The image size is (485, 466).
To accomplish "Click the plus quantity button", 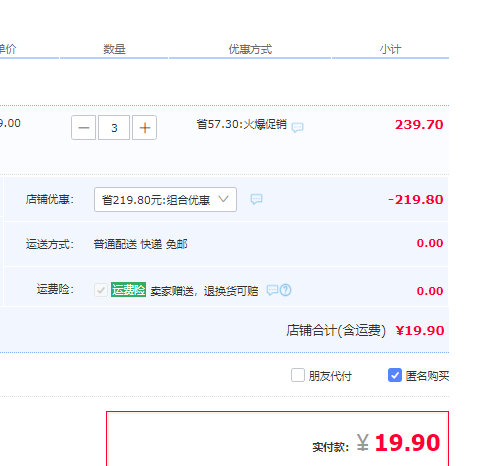I will point(144,128).
